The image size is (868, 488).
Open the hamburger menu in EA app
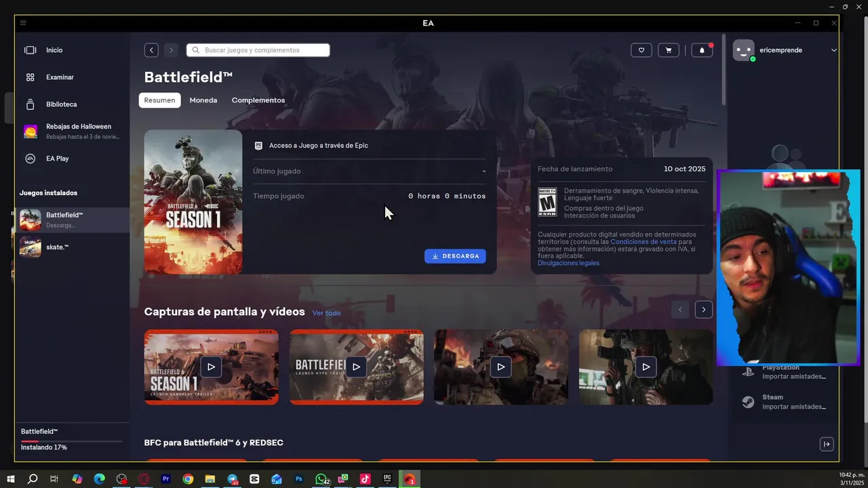click(x=23, y=23)
